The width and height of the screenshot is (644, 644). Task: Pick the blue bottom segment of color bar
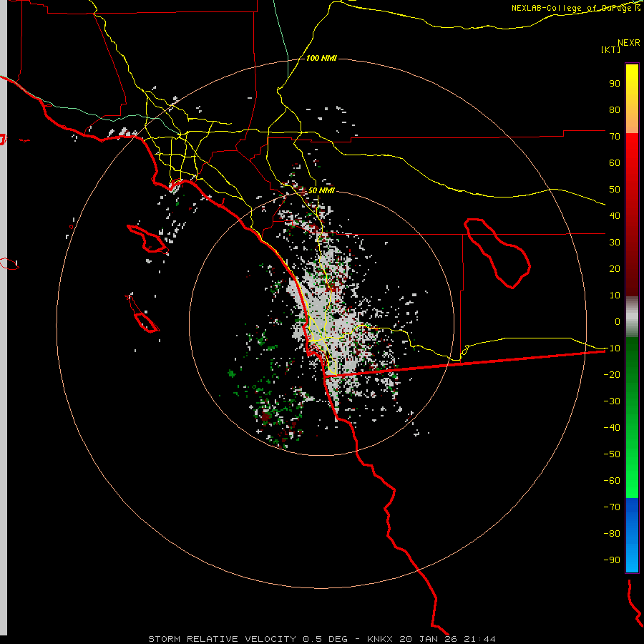coord(632,535)
